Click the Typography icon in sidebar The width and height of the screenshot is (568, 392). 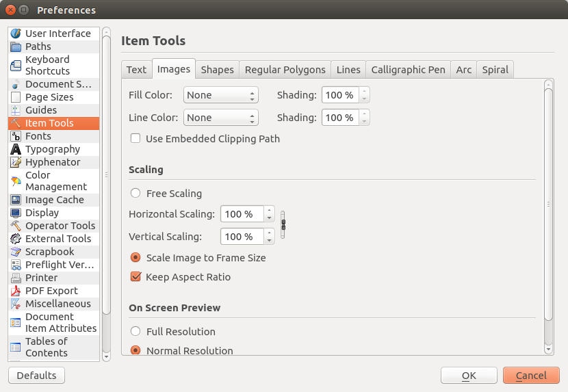[x=16, y=149]
